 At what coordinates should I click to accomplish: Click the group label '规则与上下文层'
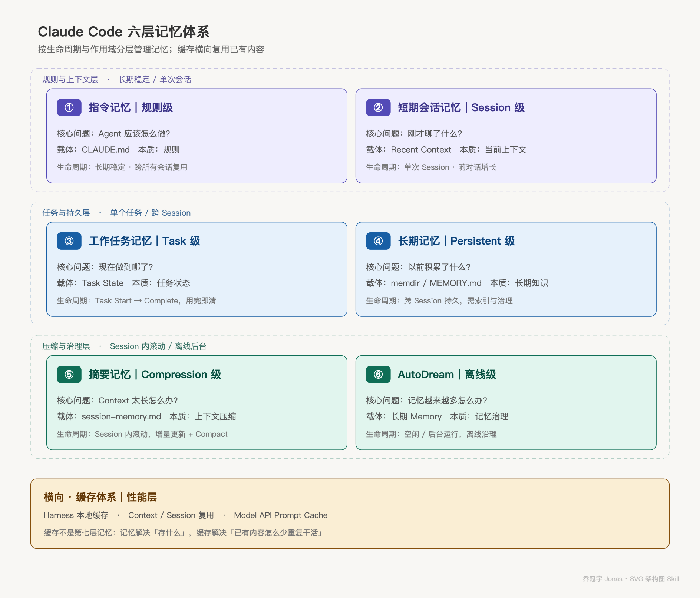[70, 79]
